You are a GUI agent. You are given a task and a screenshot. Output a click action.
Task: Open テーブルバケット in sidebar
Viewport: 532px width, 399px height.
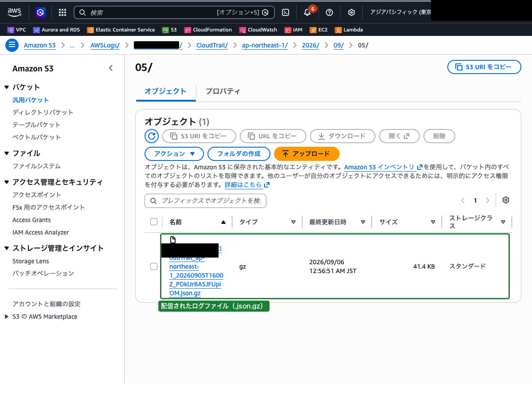click(x=37, y=125)
